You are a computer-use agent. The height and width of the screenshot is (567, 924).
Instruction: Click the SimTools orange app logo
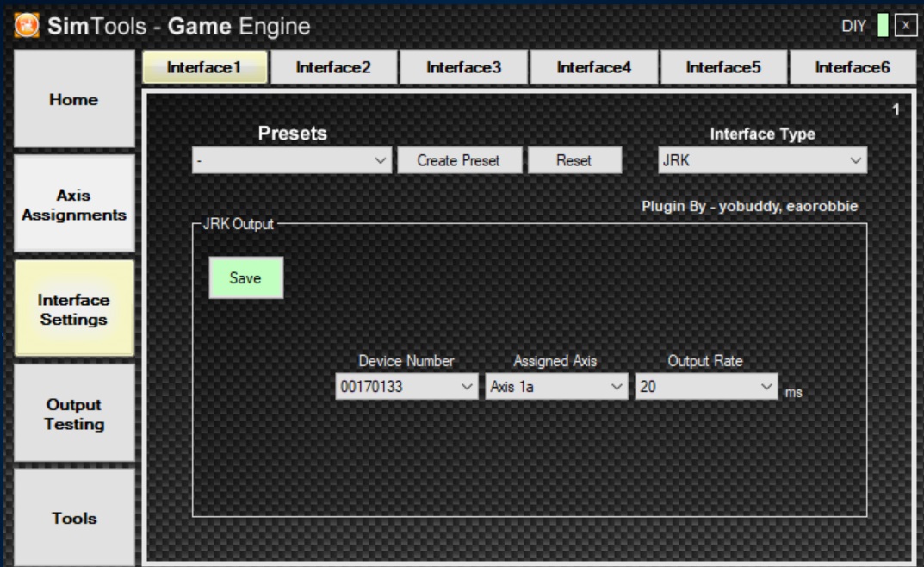point(27,25)
